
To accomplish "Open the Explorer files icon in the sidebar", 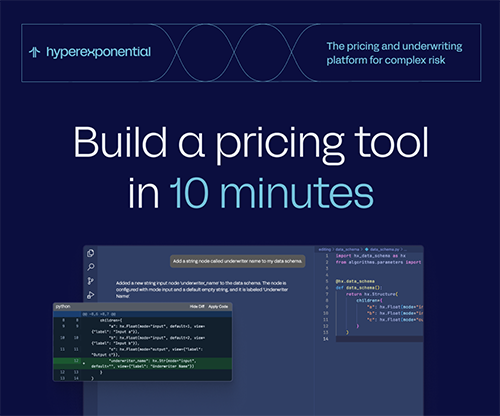I will (90, 253).
